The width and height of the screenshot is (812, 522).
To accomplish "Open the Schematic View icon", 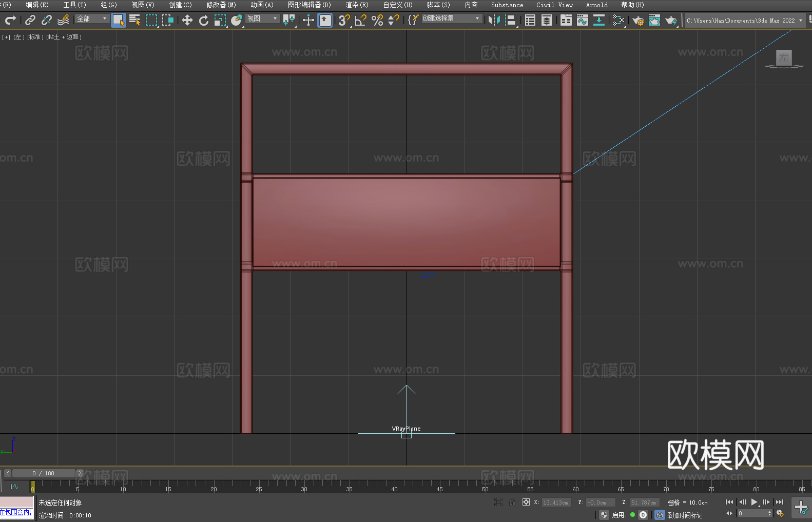I will click(x=599, y=21).
